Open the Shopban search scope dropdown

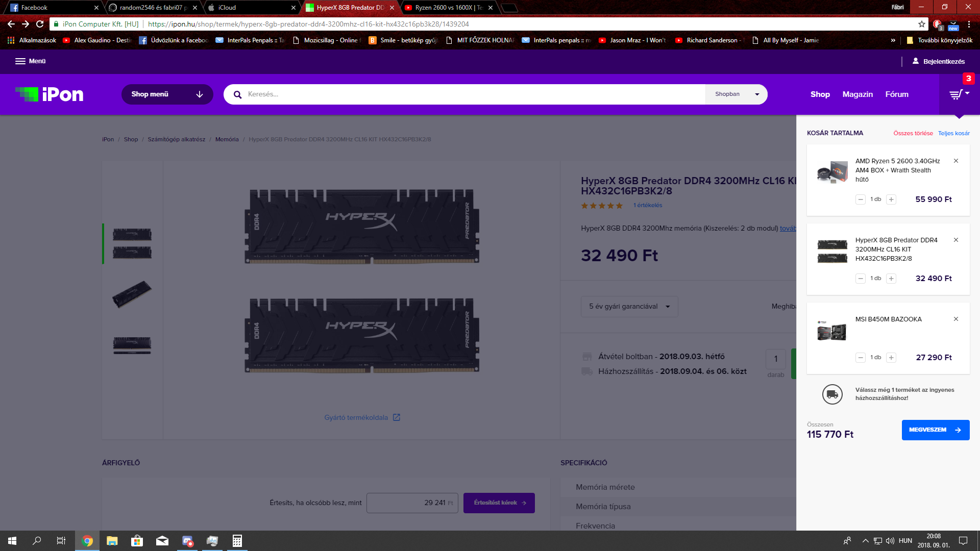pos(737,94)
